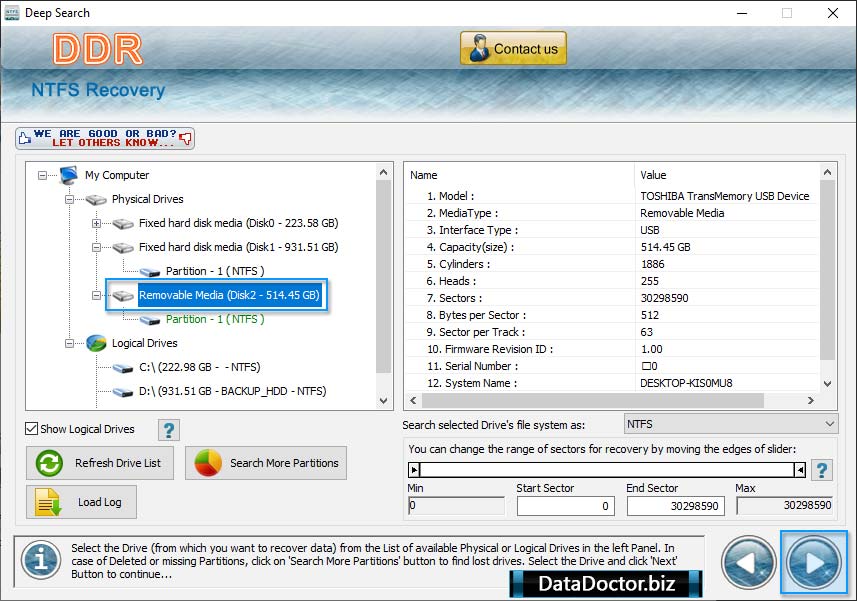
Task: Open help icon beside sector slider
Action: (x=821, y=470)
